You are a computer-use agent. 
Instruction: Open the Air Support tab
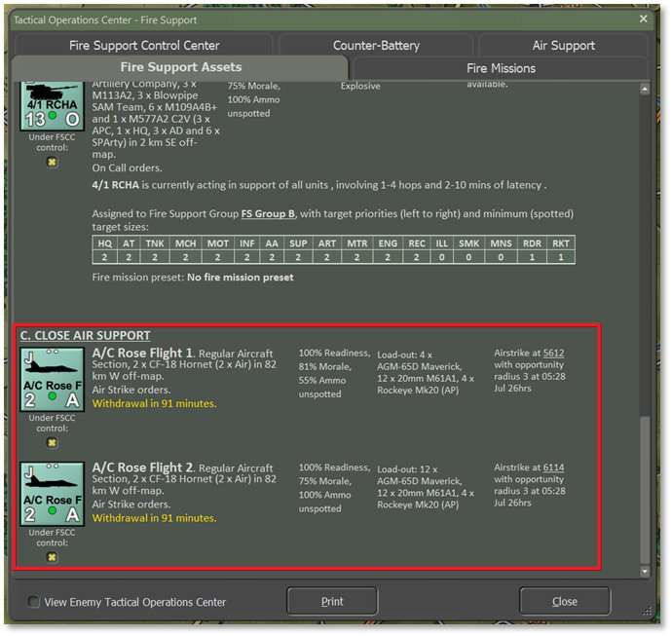[x=563, y=46]
